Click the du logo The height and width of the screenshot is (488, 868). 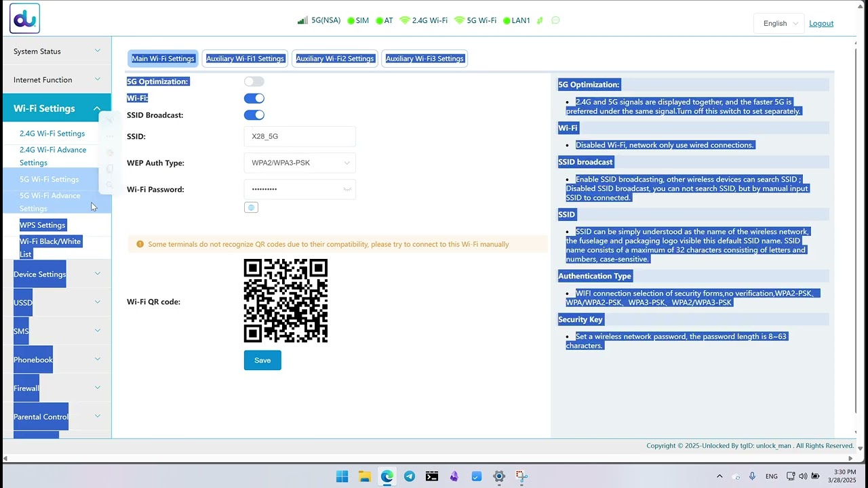tap(24, 18)
